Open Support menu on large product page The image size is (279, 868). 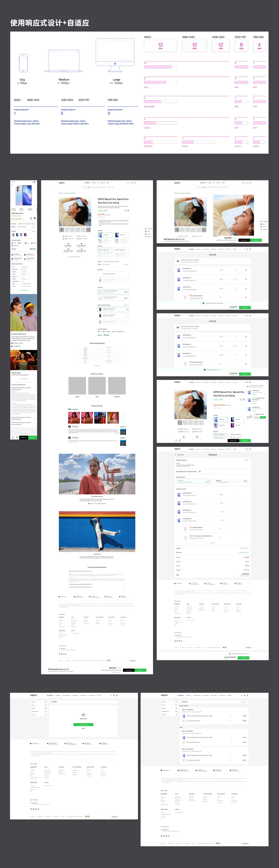pyautogui.click(x=108, y=183)
